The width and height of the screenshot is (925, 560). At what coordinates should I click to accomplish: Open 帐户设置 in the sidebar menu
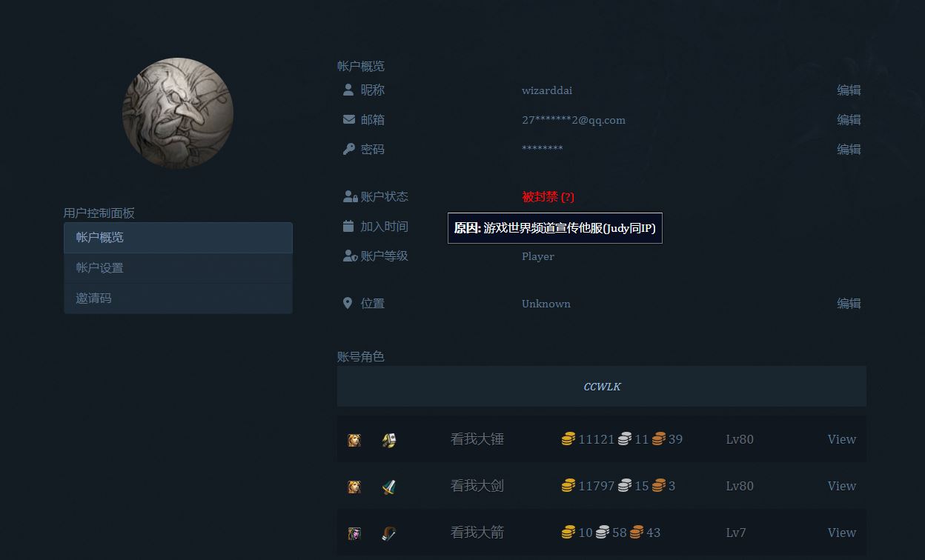178,268
